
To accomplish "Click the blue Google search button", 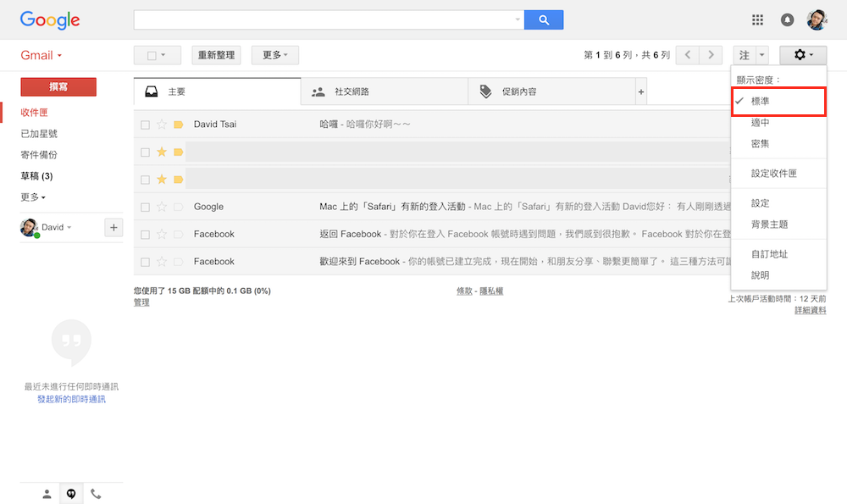I will (x=543, y=19).
